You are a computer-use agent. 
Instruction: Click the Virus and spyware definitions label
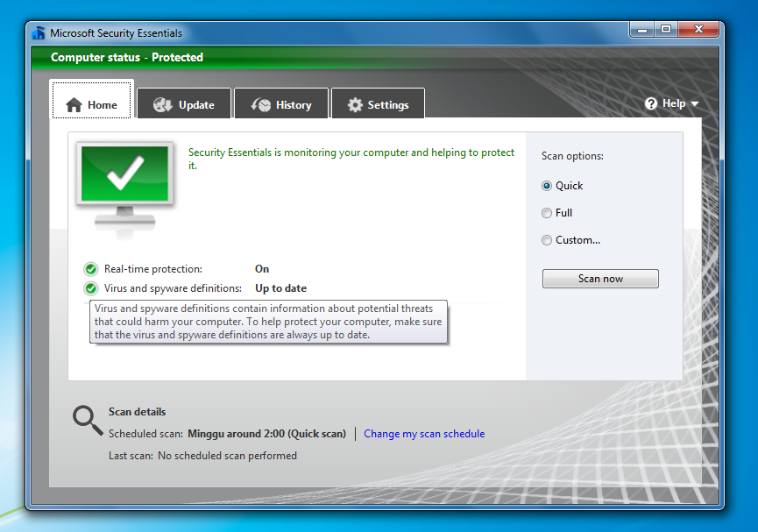pyautogui.click(x=173, y=288)
